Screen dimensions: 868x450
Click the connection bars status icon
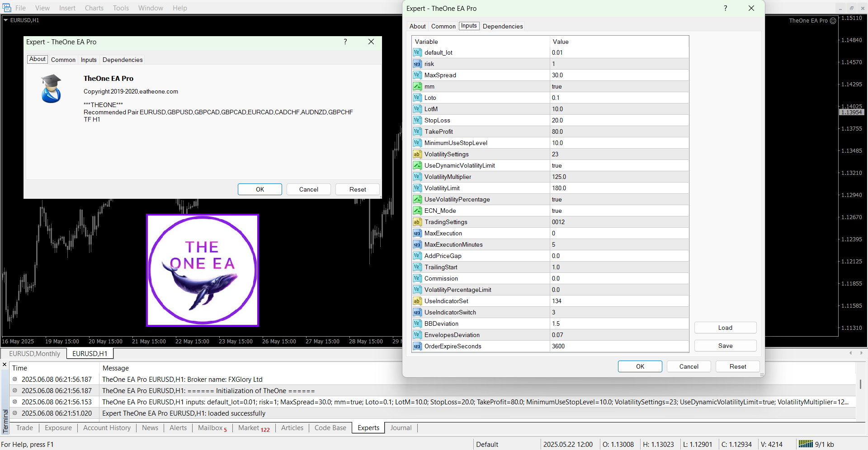(806, 444)
